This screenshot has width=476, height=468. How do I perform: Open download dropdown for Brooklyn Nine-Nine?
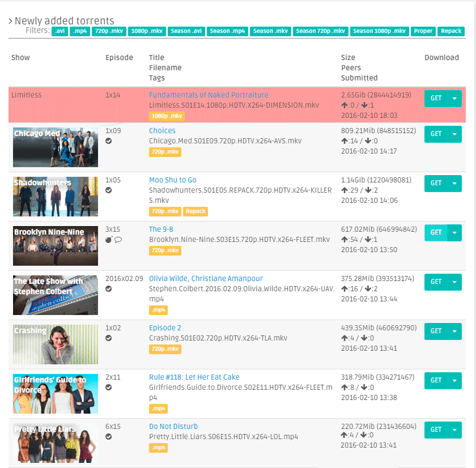click(x=454, y=233)
